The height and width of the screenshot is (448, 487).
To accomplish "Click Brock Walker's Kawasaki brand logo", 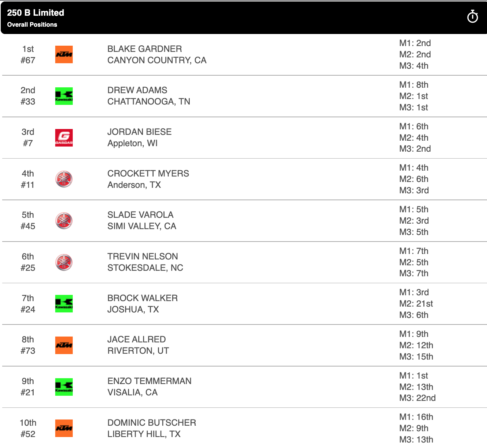I will point(64,304).
